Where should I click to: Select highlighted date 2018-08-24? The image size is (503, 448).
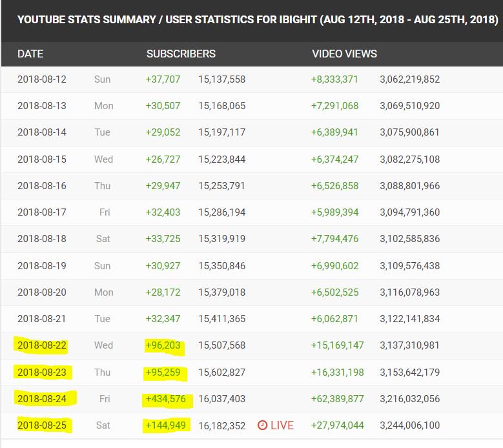point(42,399)
